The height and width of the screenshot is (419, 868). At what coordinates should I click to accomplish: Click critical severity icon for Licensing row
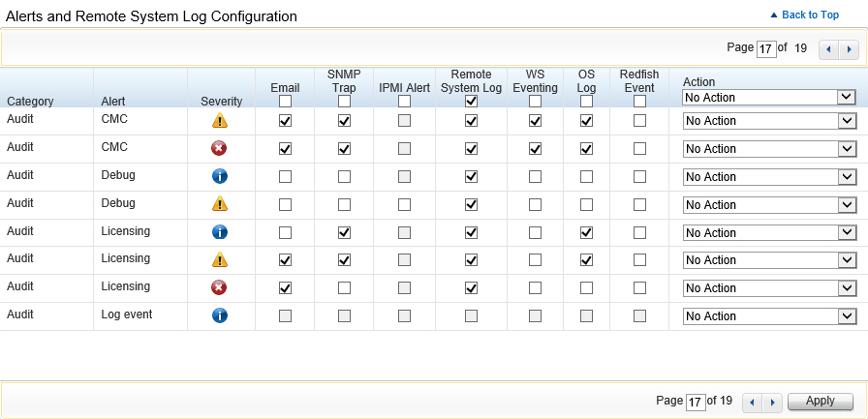coord(220,287)
